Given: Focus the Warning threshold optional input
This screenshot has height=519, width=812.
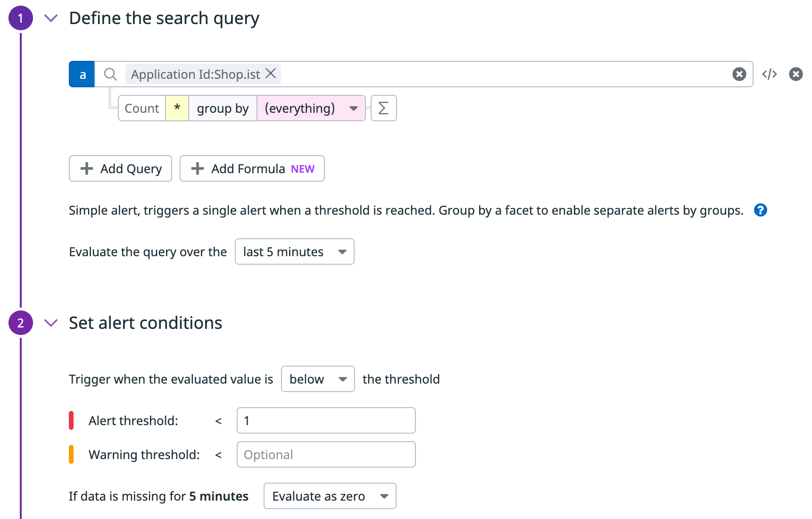Looking at the screenshot, I should point(326,455).
